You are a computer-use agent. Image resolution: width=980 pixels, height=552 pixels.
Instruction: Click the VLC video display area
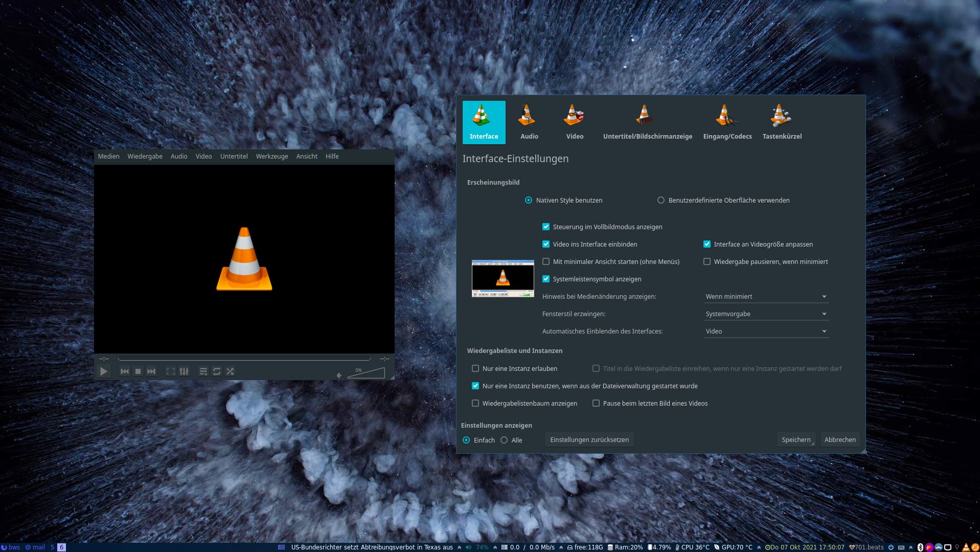(x=244, y=259)
